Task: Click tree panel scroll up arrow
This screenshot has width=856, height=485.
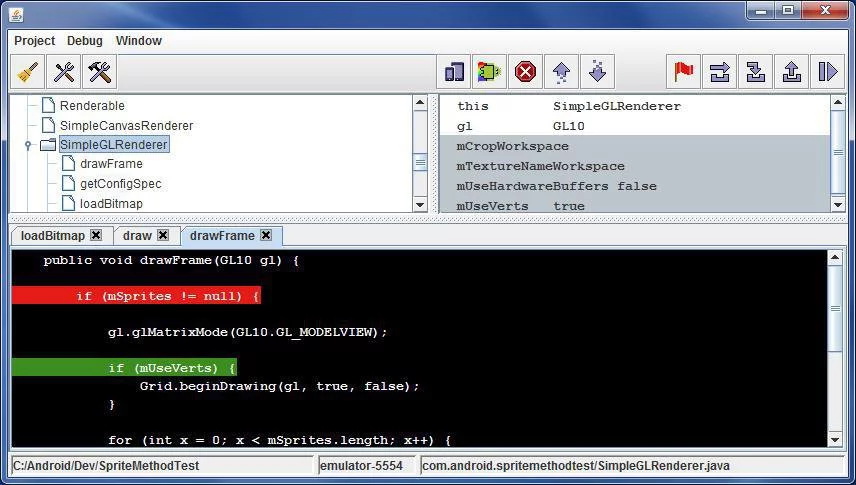Action: [x=420, y=102]
